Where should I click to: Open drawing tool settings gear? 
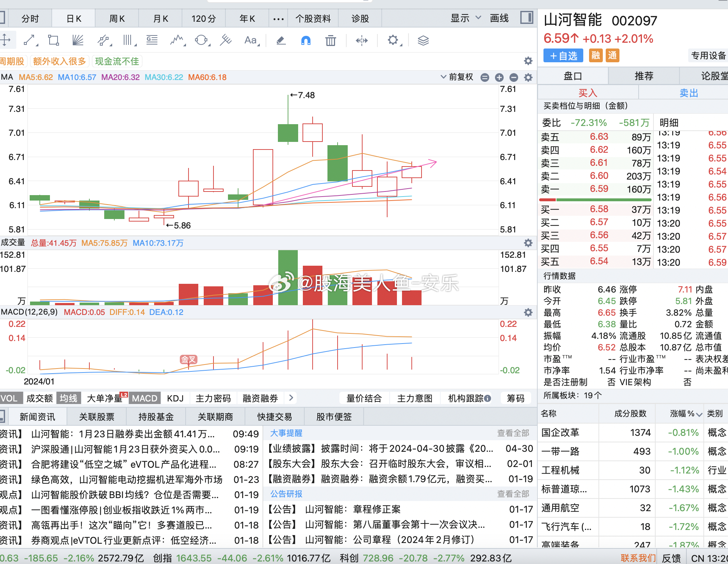393,40
